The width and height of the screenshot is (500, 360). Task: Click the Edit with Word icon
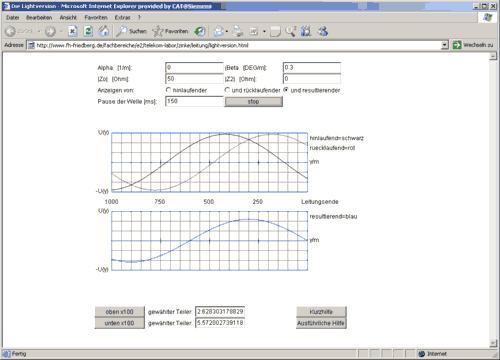pyautogui.click(x=254, y=31)
